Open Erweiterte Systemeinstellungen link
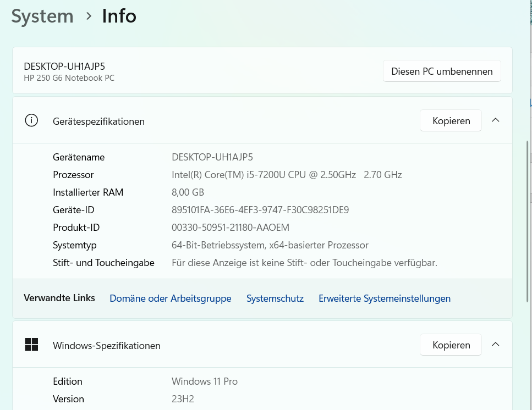The width and height of the screenshot is (532, 410). [x=385, y=298]
